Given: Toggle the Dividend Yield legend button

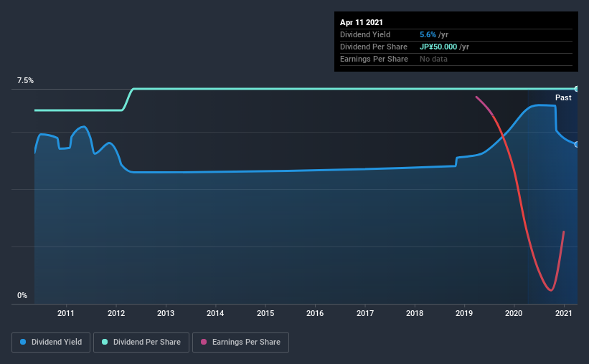Looking at the screenshot, I should (51, 343).
